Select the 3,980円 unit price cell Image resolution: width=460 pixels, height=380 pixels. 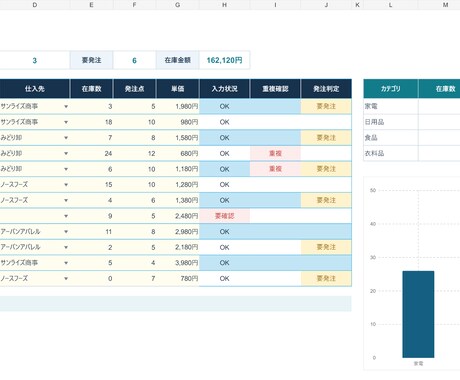tap(177, 263)
